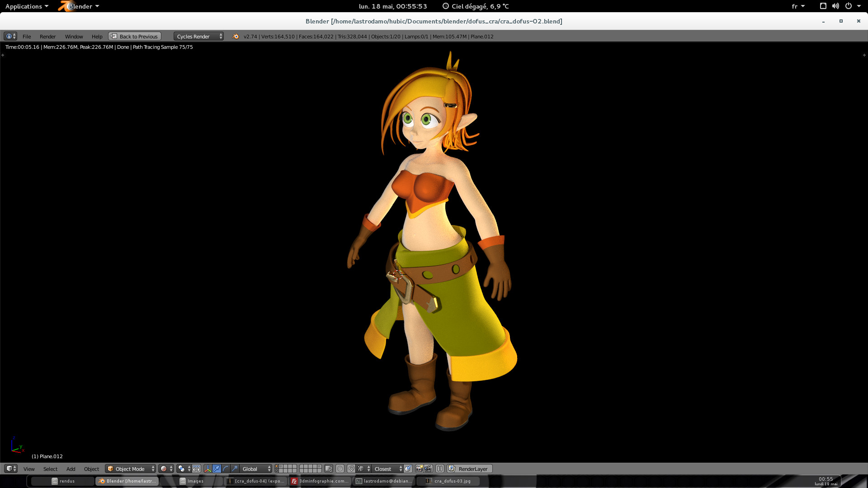Open the Blender app menu in top bar
868x488 pixels.
coord(79,6)
